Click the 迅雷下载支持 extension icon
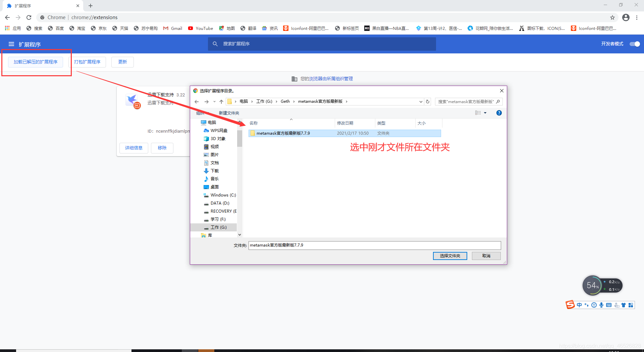The height and width of the screenshot is (352, 644). 133,101
